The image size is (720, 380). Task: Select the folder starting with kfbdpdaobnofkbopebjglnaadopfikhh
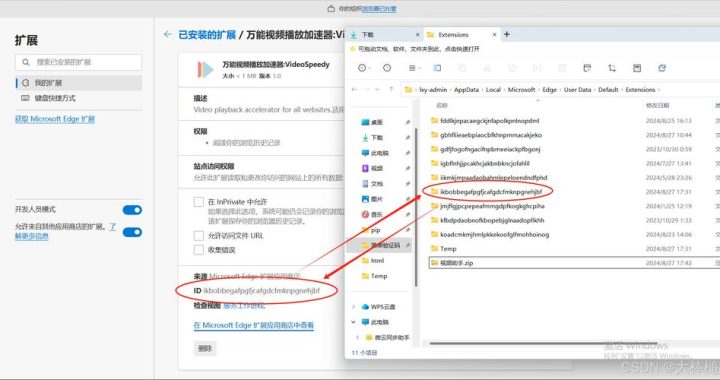[487, 220]
